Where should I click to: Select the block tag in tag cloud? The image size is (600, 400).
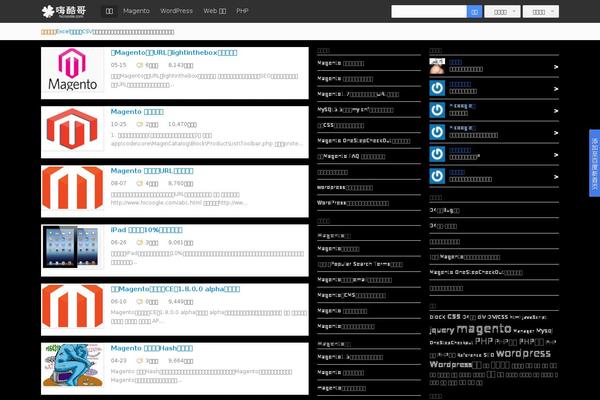click(437, 317)
